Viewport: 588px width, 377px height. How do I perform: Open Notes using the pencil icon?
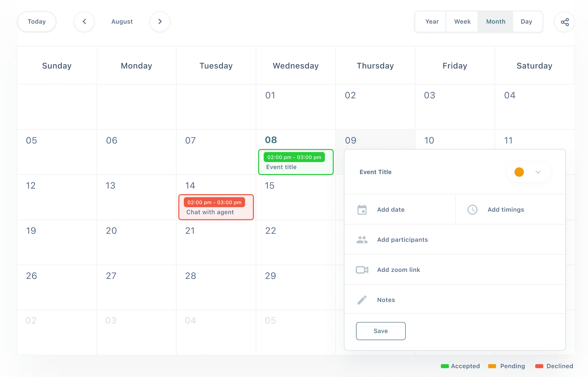362,300
